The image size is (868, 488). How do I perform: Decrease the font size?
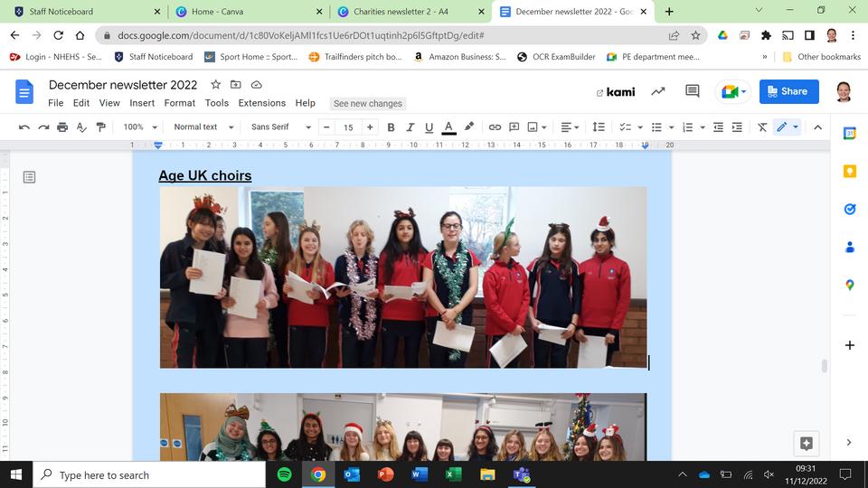[x=326, y=127]
